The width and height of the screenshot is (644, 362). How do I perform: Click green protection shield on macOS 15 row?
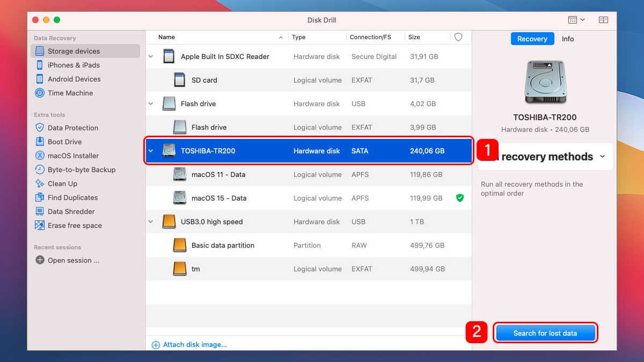459,198
